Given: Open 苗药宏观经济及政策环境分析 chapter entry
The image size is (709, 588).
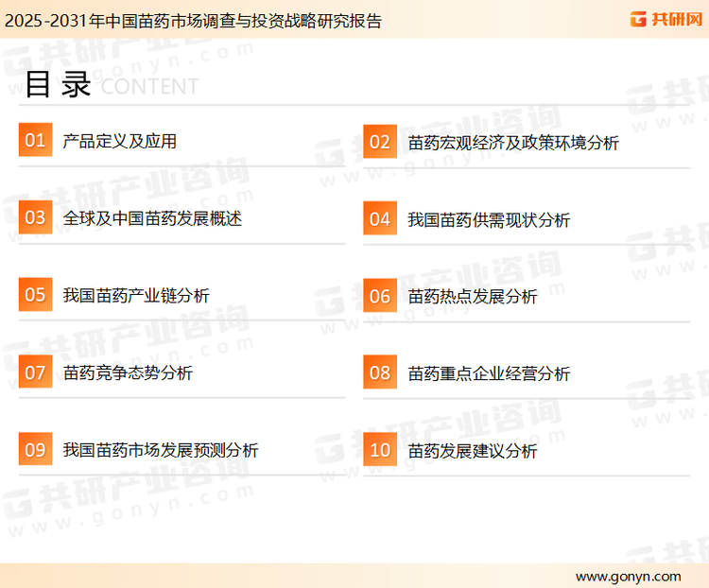Looking at the screenshot, I should 513,143.
